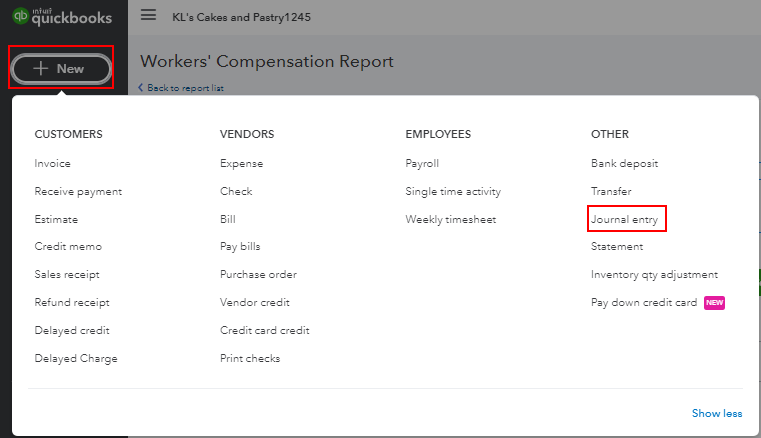
Task: Open Single time activity entry
Action: point(453,192)
